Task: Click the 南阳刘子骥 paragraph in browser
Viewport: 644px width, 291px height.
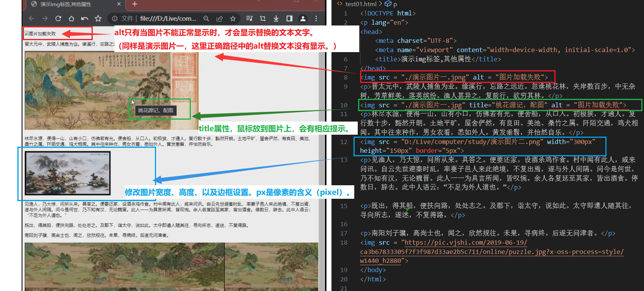Action: pos(97,235)
